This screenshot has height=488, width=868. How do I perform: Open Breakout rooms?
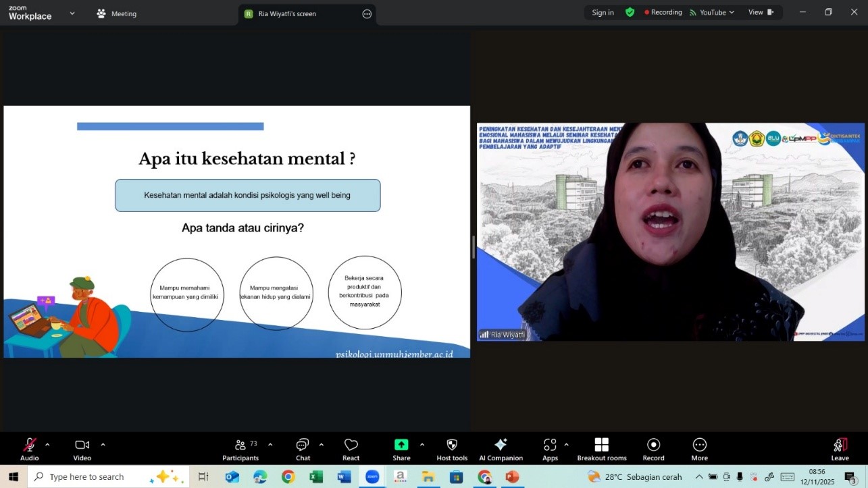click(x=601, y=445)
